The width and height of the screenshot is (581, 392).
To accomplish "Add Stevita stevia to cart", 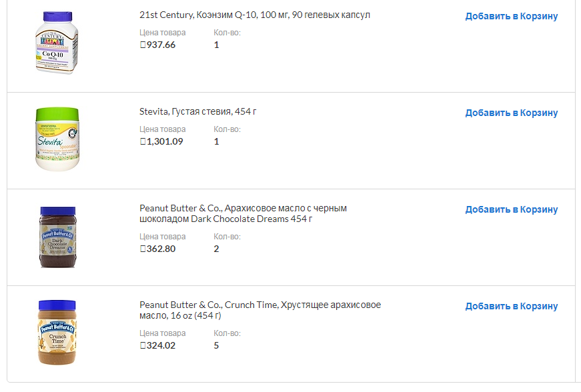I will [511, 113].
